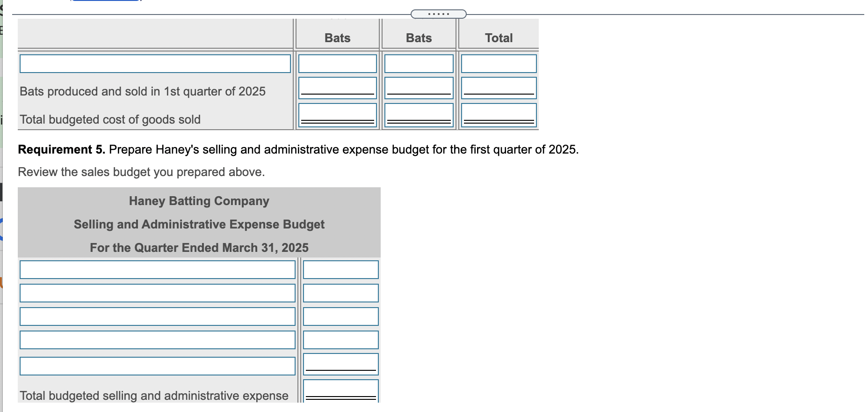Screen dimensions: 868x412
Task: Select fourth expense amount field in S&A budget
Action: coord(341,340)
